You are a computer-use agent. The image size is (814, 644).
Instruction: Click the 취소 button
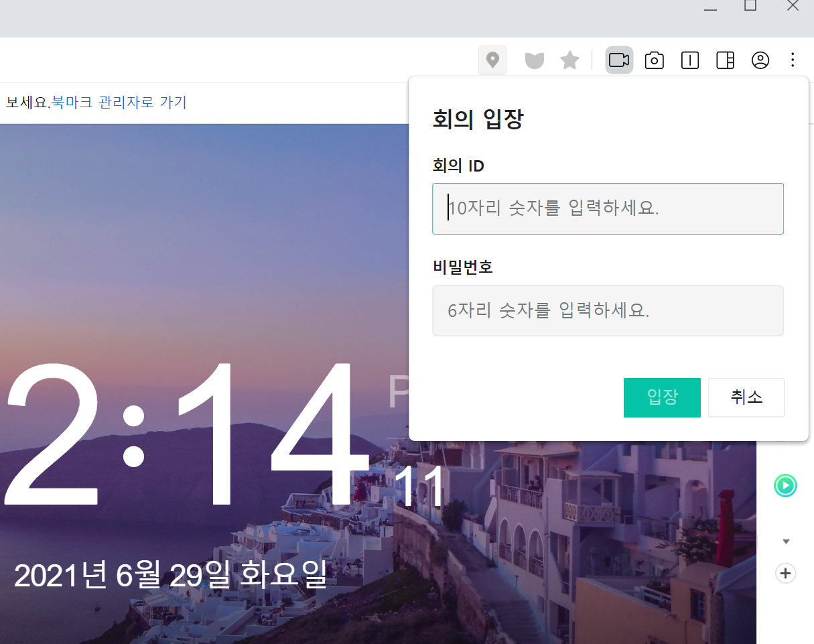[746, 397]
